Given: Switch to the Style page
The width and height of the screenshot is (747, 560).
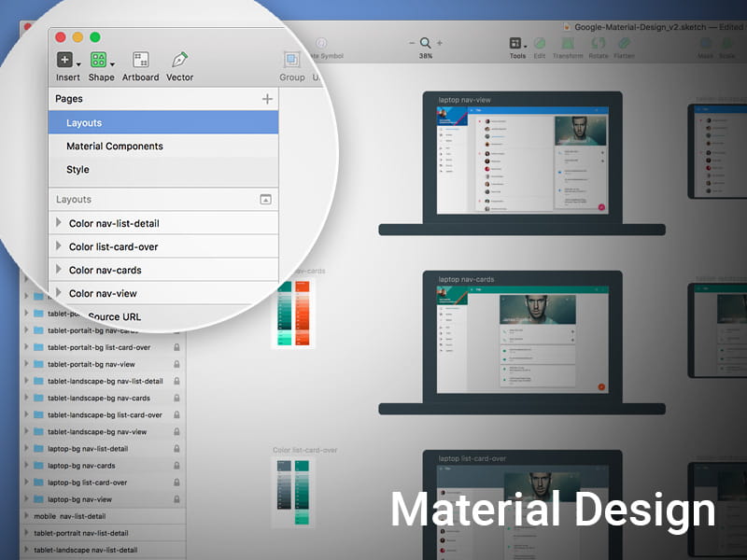Looking at the screenshot, I should (78, 170).
